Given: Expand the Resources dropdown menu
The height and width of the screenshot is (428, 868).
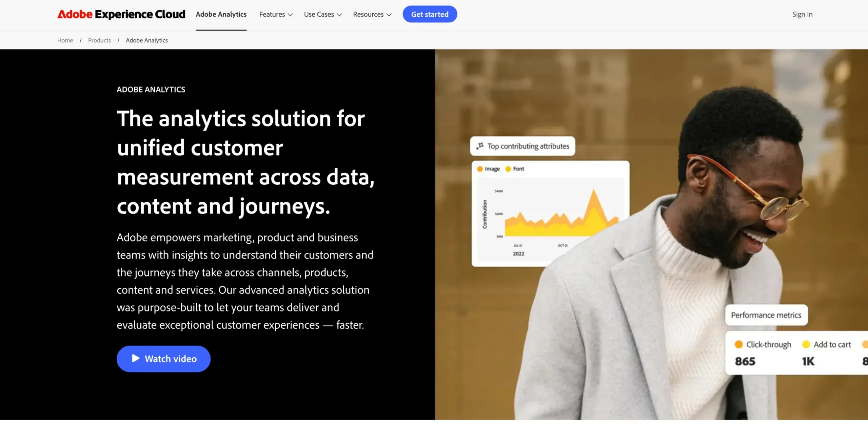Looking at the screenshot, I should point(372,14).
